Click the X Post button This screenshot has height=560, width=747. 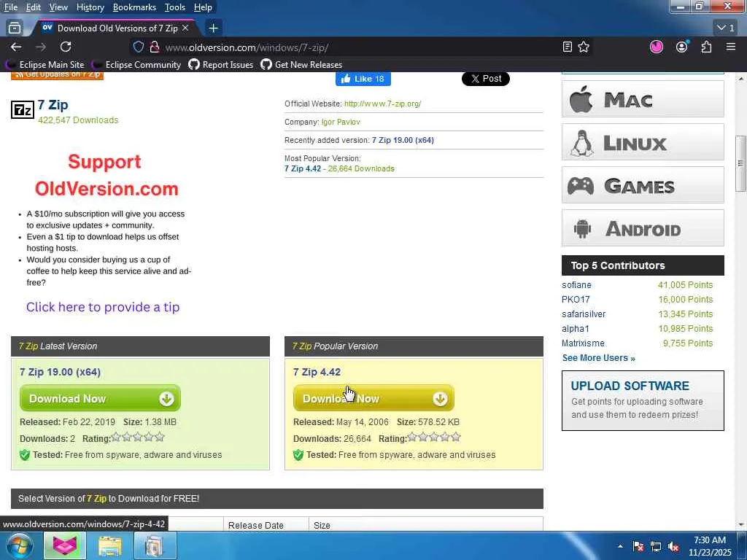(x=485, y=79)
